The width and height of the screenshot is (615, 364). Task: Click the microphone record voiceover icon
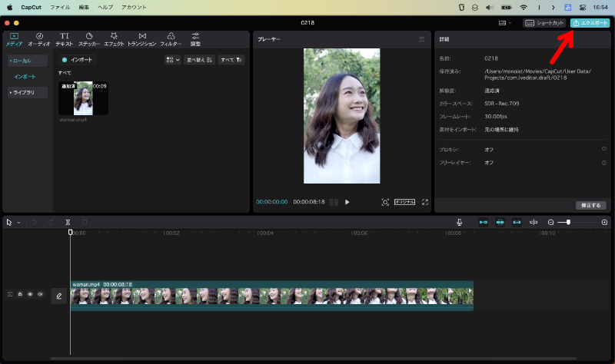459,222
